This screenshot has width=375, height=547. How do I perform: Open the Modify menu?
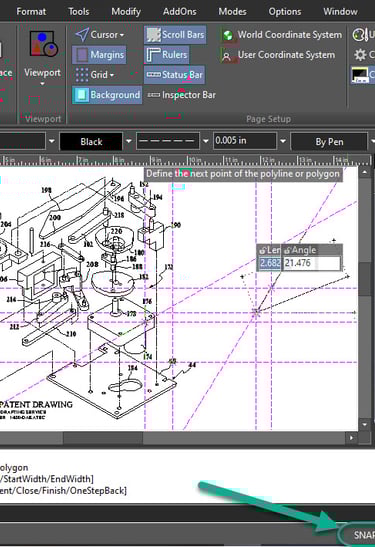click(x=126, y=12)
